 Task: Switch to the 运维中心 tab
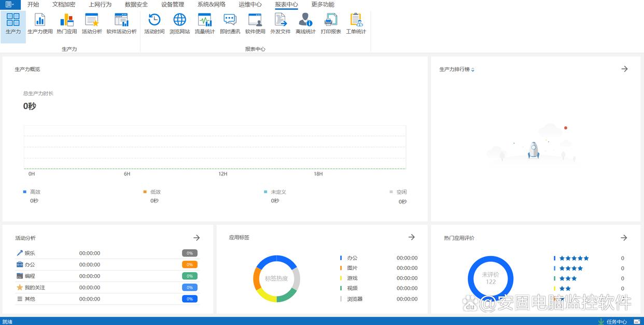pos(250,4)
